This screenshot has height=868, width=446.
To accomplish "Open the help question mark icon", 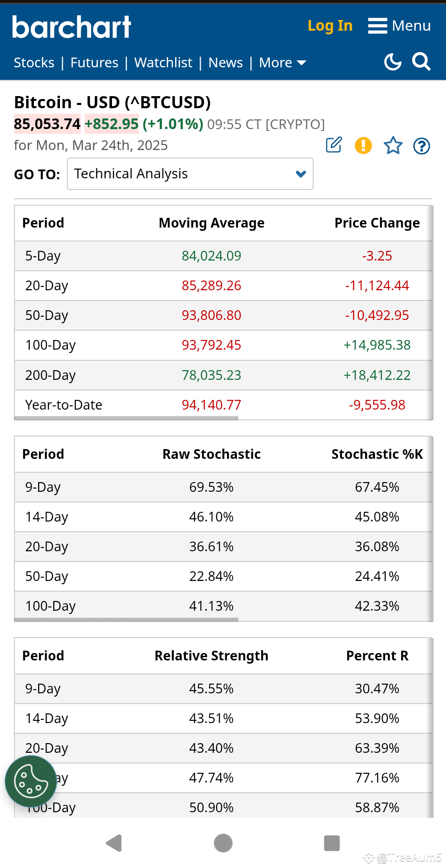I will pyautogui.click(x=422, y=146).
